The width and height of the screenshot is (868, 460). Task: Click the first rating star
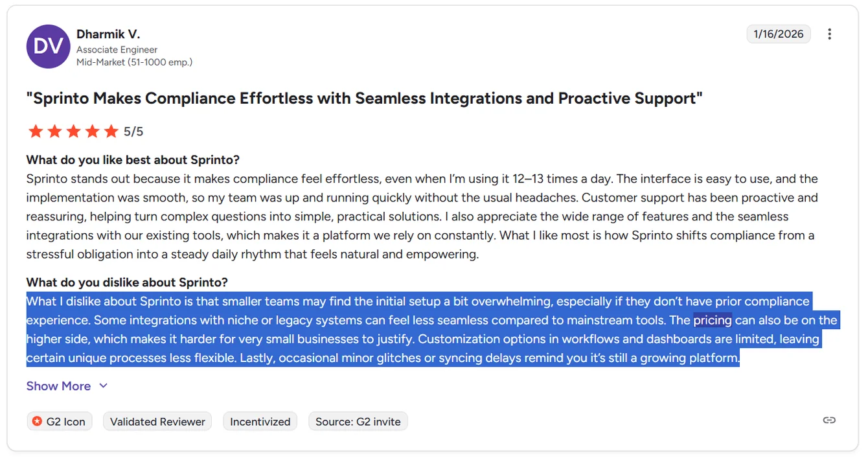click(x=36, y=132)
